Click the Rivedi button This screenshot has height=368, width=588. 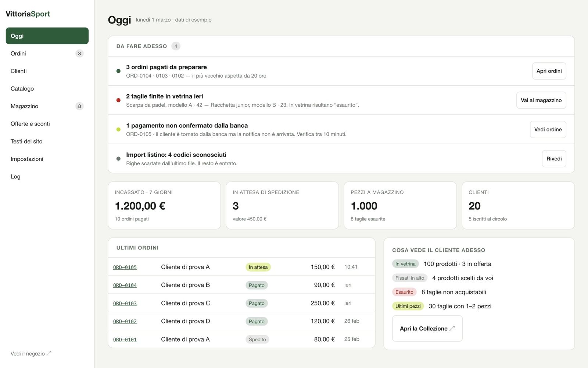point(554,159)
